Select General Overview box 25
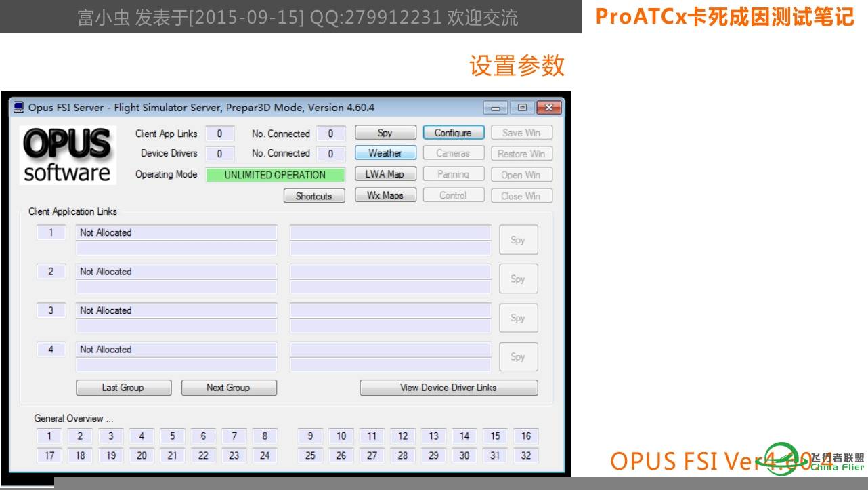Screen dimensions: 868x490 click(x=310, y=455)
